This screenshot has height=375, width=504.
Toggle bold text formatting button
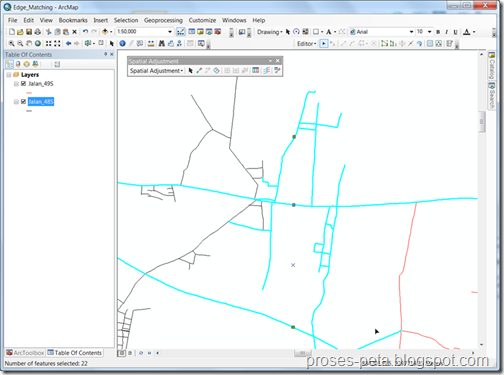point(438,32)
